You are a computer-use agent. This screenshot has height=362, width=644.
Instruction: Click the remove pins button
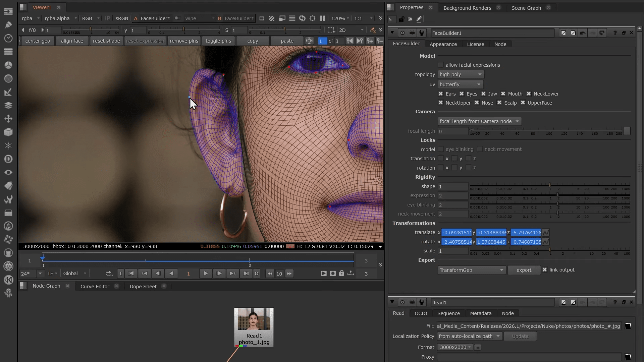(184, 41)
